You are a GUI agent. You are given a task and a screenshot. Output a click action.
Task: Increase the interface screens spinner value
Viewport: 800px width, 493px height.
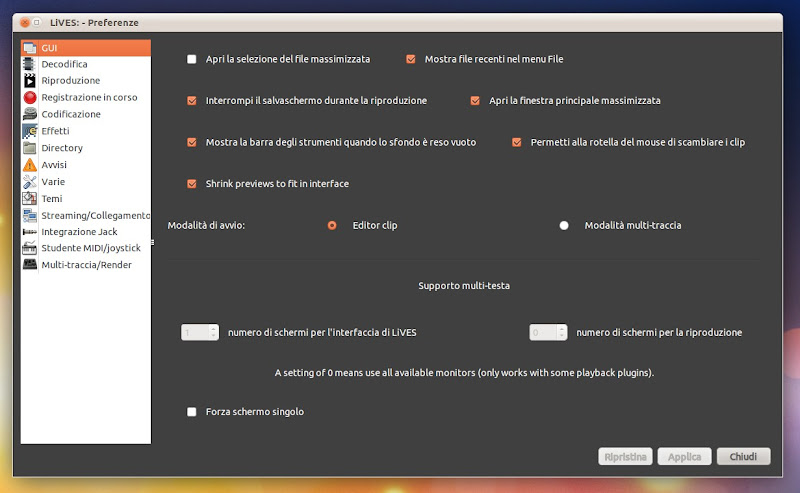pos(214,329)
